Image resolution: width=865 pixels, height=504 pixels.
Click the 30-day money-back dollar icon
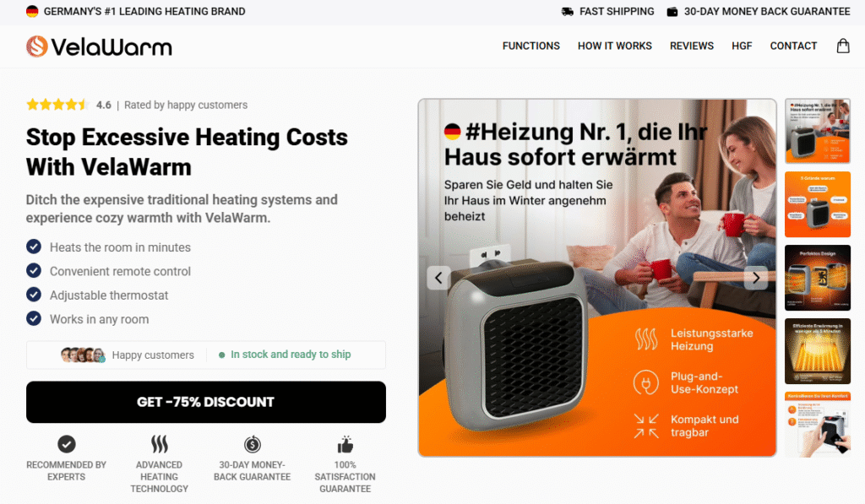(x=252, y=444)
